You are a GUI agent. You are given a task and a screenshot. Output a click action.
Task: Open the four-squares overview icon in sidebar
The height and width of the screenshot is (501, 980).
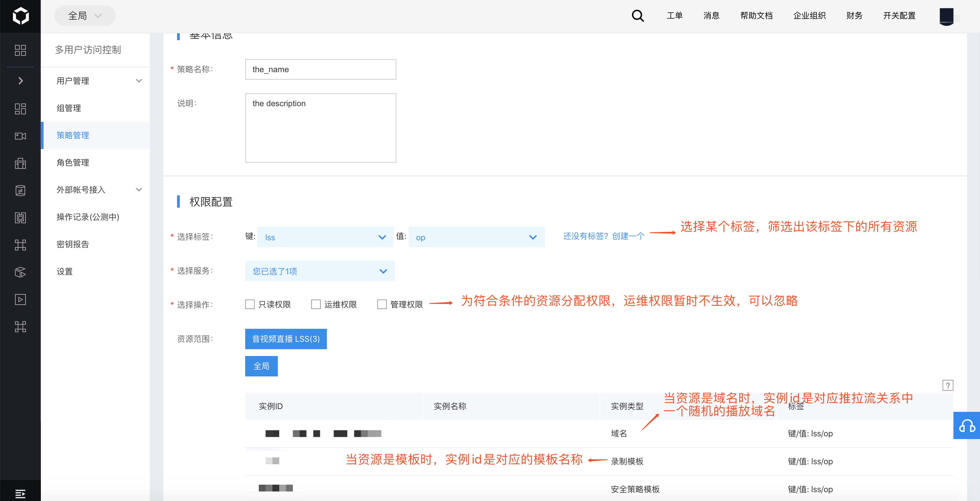click(x=20, y=50)
